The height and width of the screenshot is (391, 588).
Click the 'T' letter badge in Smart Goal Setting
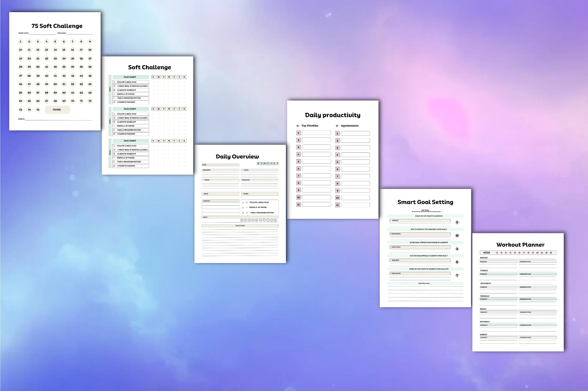(x=457, y=275)
